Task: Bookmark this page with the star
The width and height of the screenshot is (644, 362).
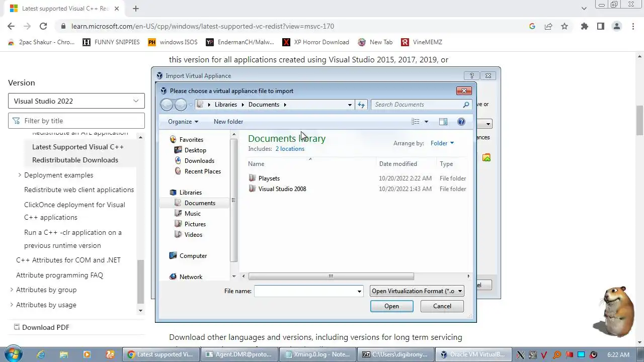Action: (x=565, y=26)
